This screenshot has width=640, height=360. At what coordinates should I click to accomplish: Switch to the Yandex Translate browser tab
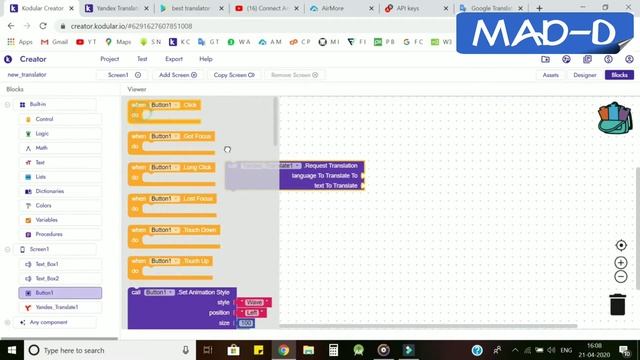[117, 8]
